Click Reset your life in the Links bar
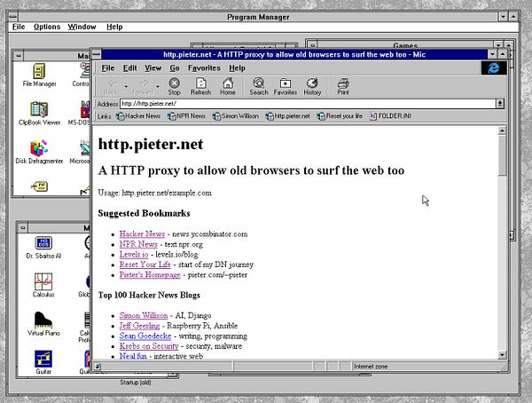Viewport: 532px width, 403px height. click(x=340, y=116)
